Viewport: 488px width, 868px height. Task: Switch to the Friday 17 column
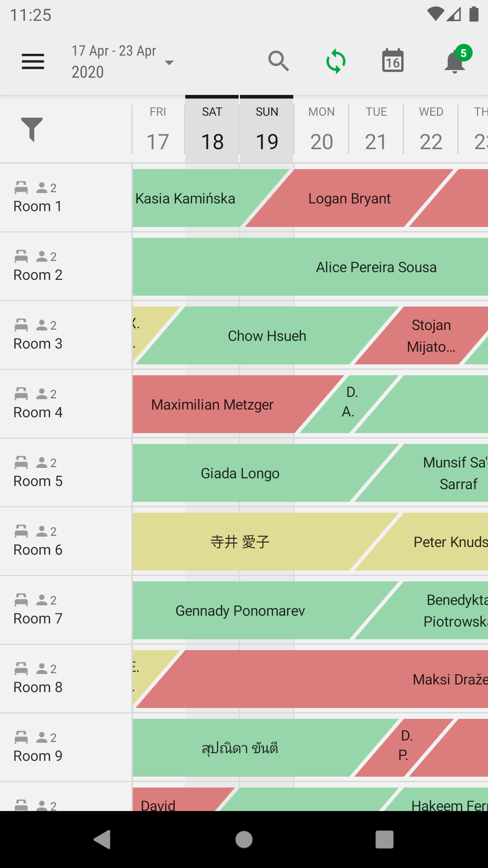click(157, 130)
